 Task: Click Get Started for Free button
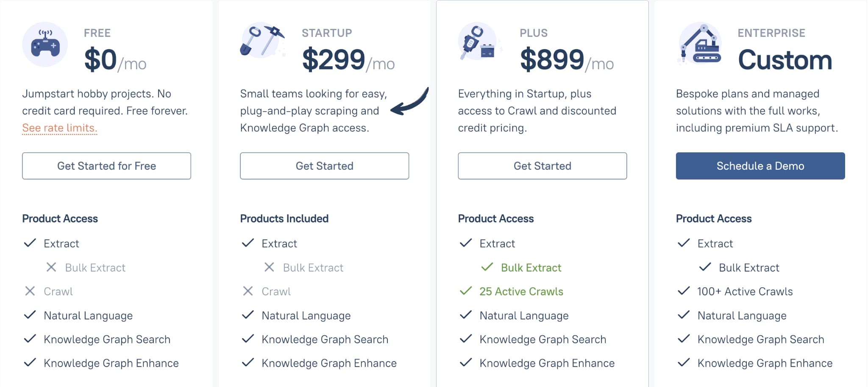[107, 166]
